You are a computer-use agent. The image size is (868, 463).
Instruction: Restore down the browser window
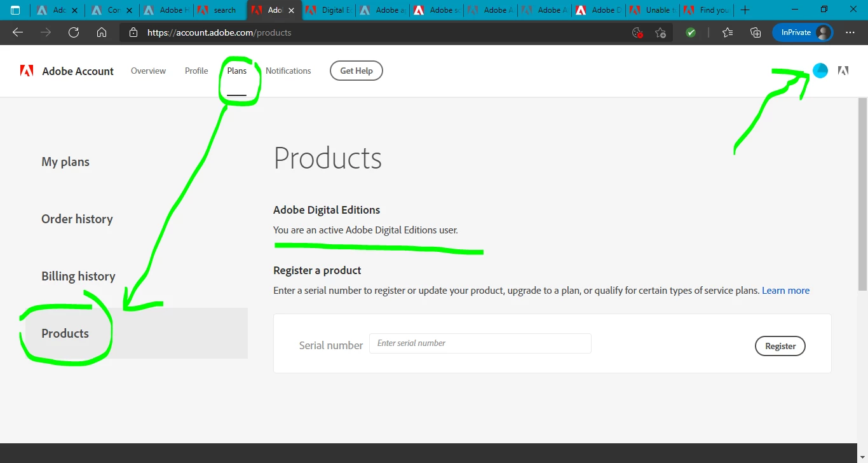824,10
